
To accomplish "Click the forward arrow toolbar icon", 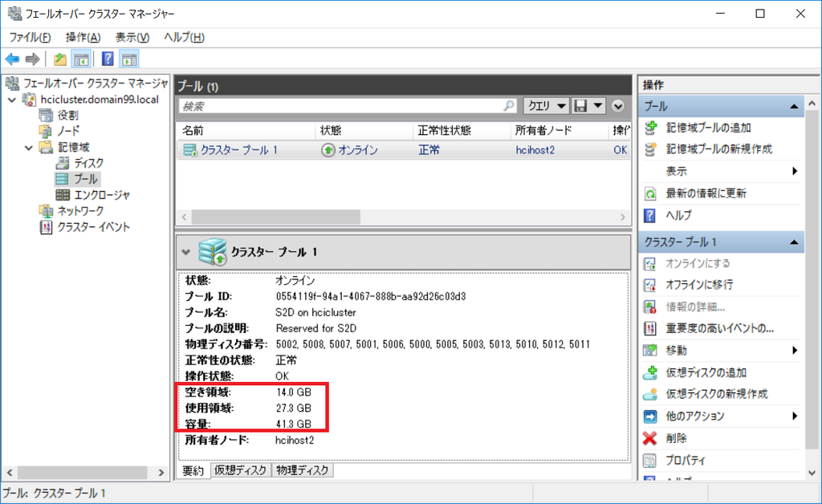I will click(x=32, y=59).
